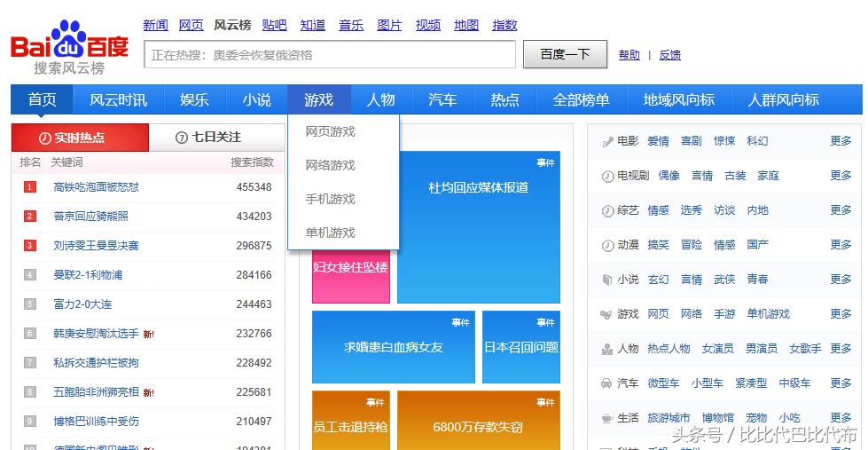The height and width of the screenshot is (450, 868).
Task: Expand 更多 in the 动漫 row
Action: 841,244
